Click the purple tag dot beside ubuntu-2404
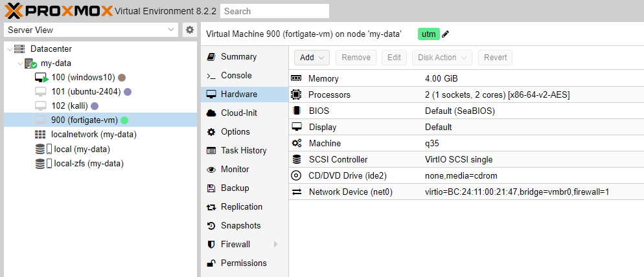Image resolution: width=644 pixels, height=277 pixels. [x=128, y=92]
